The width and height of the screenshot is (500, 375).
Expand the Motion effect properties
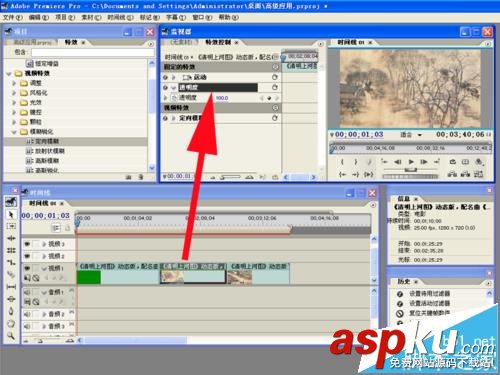pos(173,77)
